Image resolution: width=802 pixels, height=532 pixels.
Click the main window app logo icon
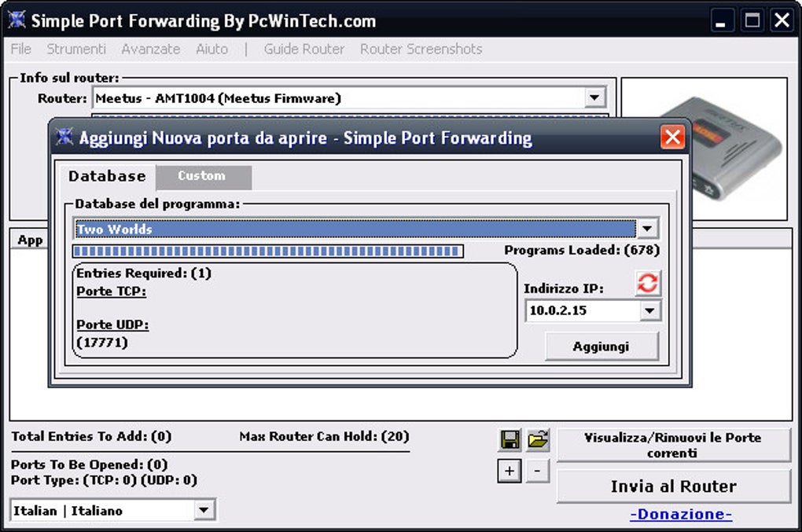17,20
